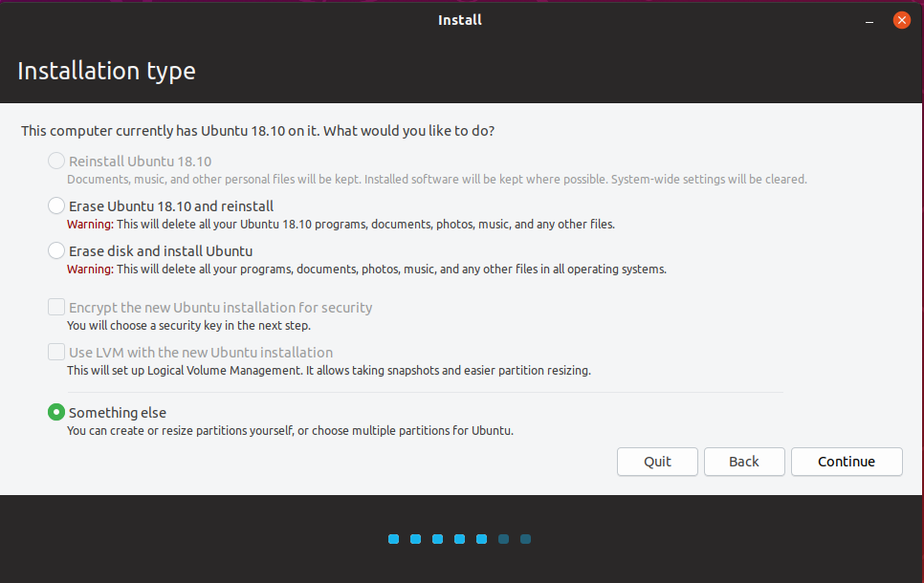Close the Install window

pos(900,20)
